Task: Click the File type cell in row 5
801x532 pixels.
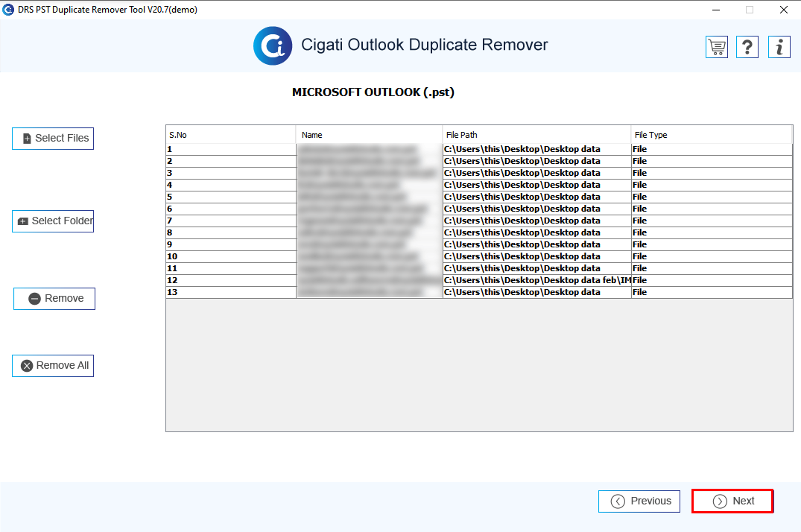Action: 712,197
